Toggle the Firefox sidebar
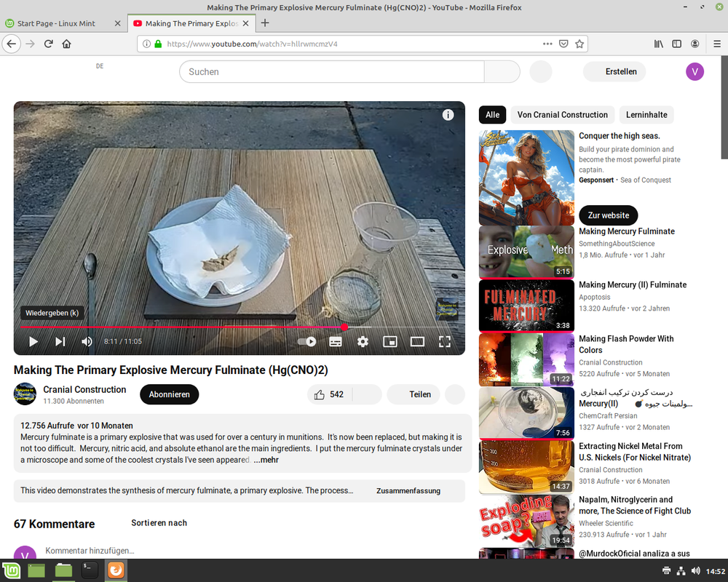Image resolution: width=728 pixels, height=582 pixels. (x=677, y=44)
